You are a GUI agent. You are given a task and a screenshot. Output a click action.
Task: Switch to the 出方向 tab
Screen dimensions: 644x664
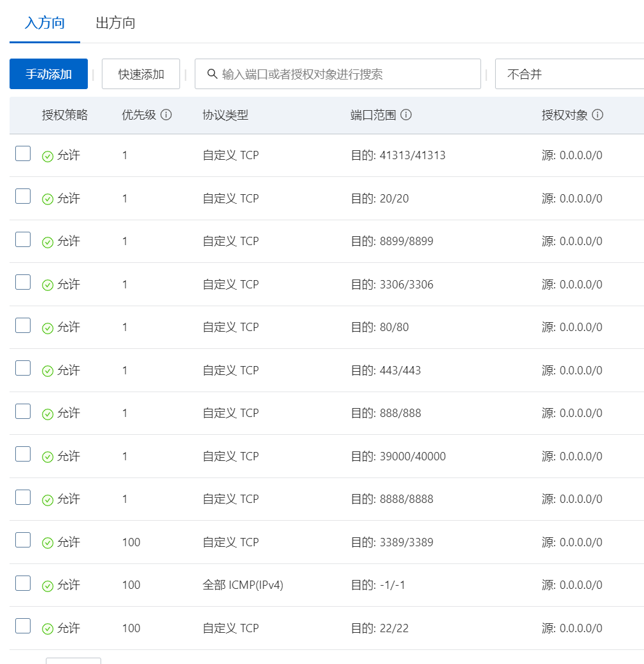point(115,23)
